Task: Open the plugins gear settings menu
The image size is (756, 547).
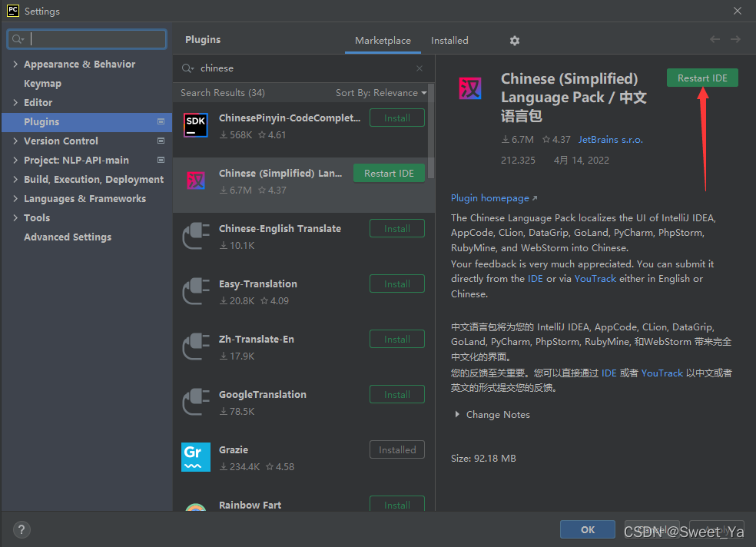Action: click(515, 41)
